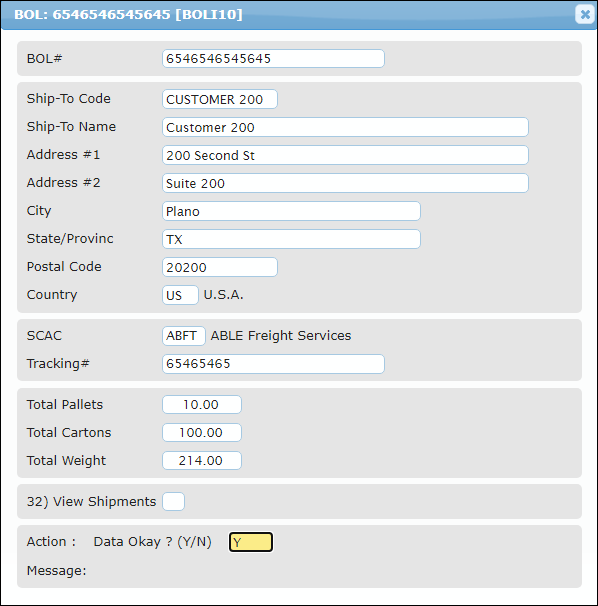Select the City field containing Plano

point(291,211)
